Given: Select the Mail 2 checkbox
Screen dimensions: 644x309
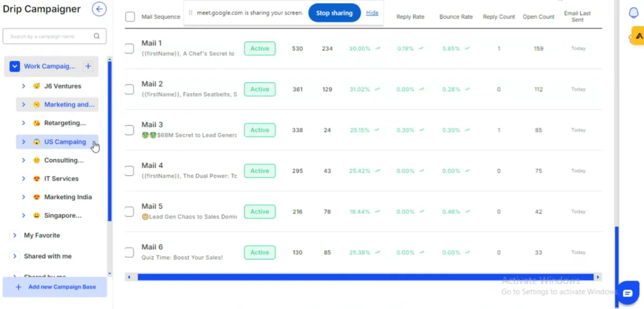Looking at the screenshot, I should 129,89.
